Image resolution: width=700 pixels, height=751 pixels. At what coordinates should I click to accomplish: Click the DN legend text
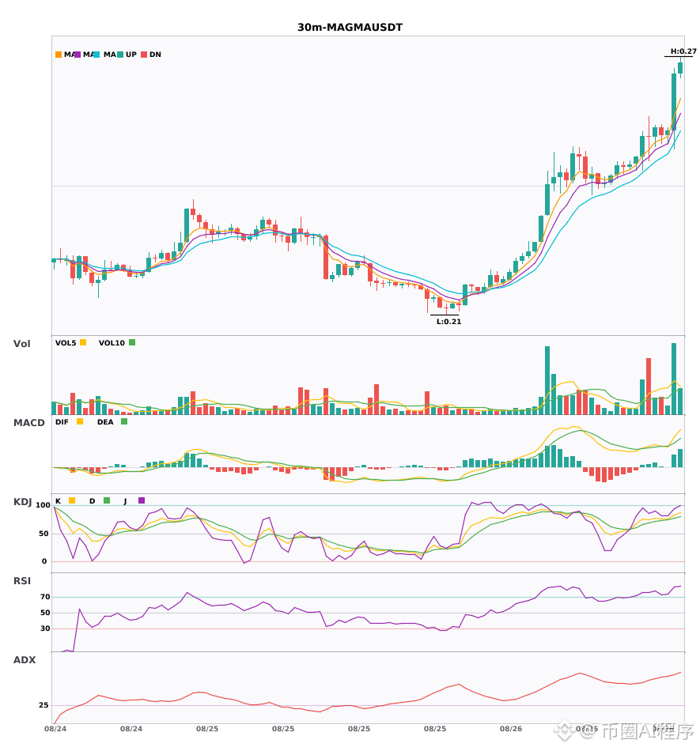(155, 55)
